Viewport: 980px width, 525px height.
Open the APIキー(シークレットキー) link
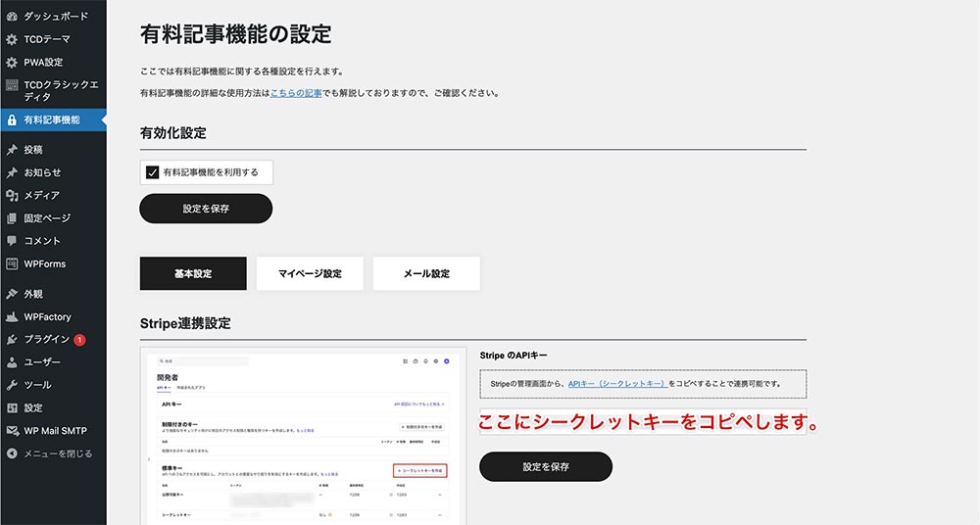pos(617,384)
